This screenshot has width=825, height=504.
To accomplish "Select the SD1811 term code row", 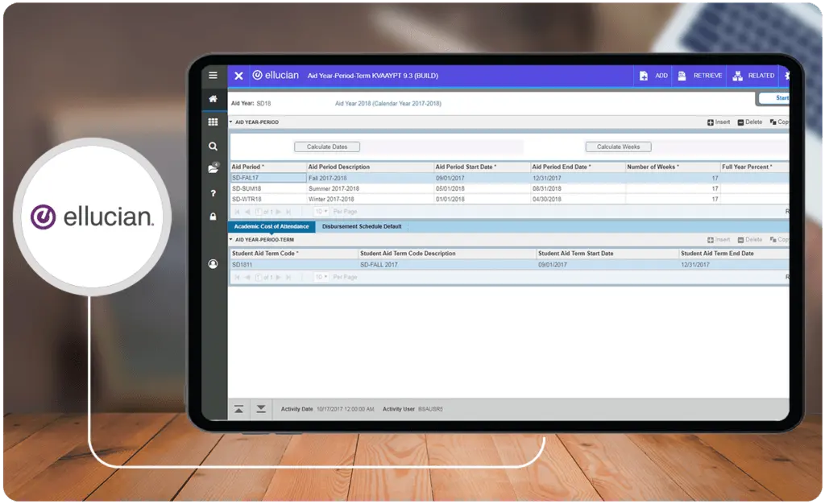I will (x=509, y=264).
